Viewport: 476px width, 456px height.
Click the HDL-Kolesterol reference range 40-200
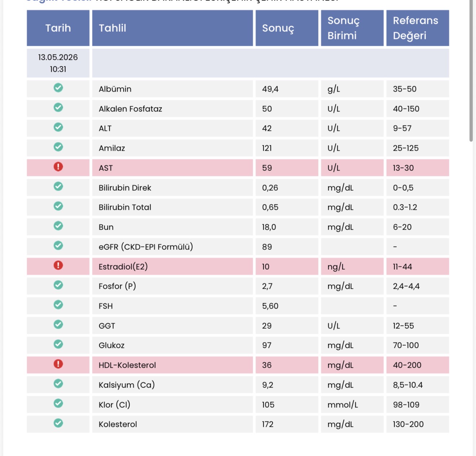pos(407,365)
